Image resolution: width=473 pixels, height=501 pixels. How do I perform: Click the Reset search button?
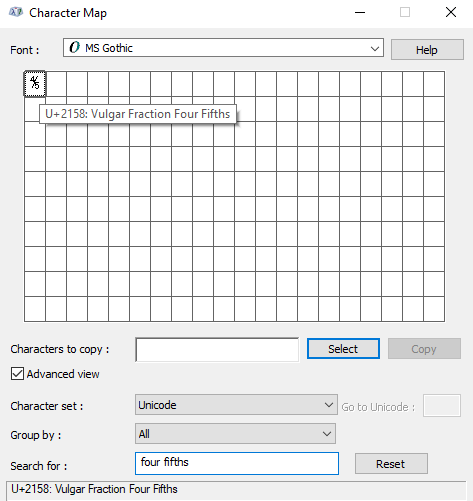[x=391, y=464]
